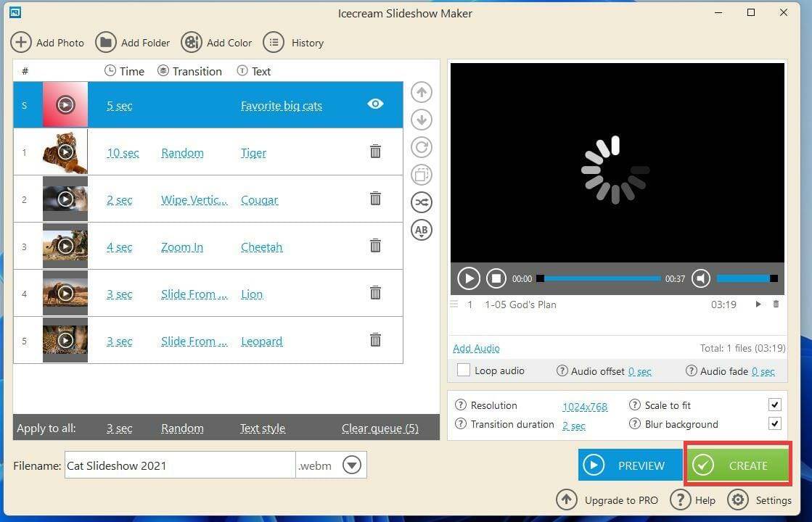Click the Add Photo icon
812x522 pixels.
(x=21, y=42)
